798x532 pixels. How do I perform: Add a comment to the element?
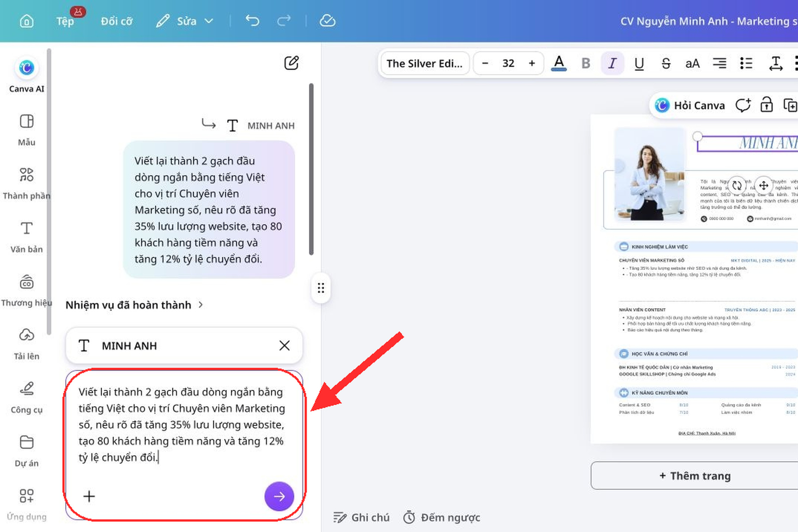pos(743,106)
